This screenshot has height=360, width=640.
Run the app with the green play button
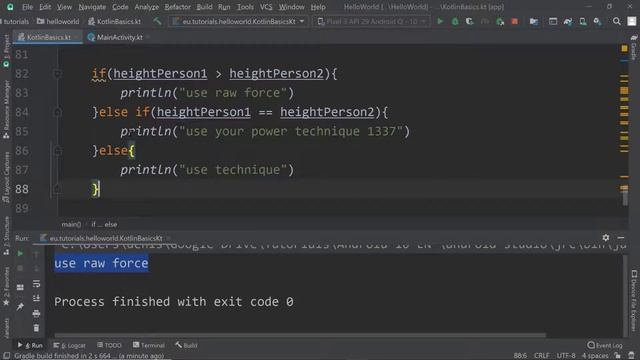point(440,21)
